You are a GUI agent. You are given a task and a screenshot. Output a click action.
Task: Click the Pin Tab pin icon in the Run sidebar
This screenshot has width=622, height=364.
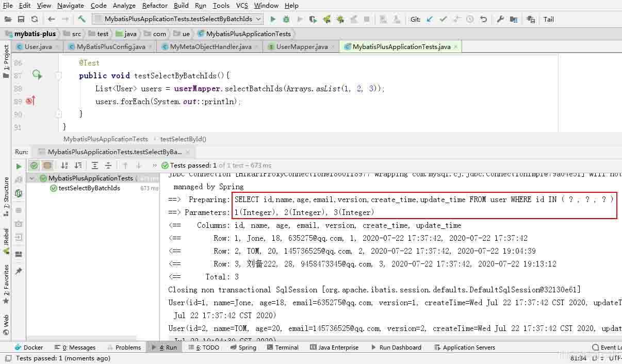pyautogui.click(x=19, y=271)
